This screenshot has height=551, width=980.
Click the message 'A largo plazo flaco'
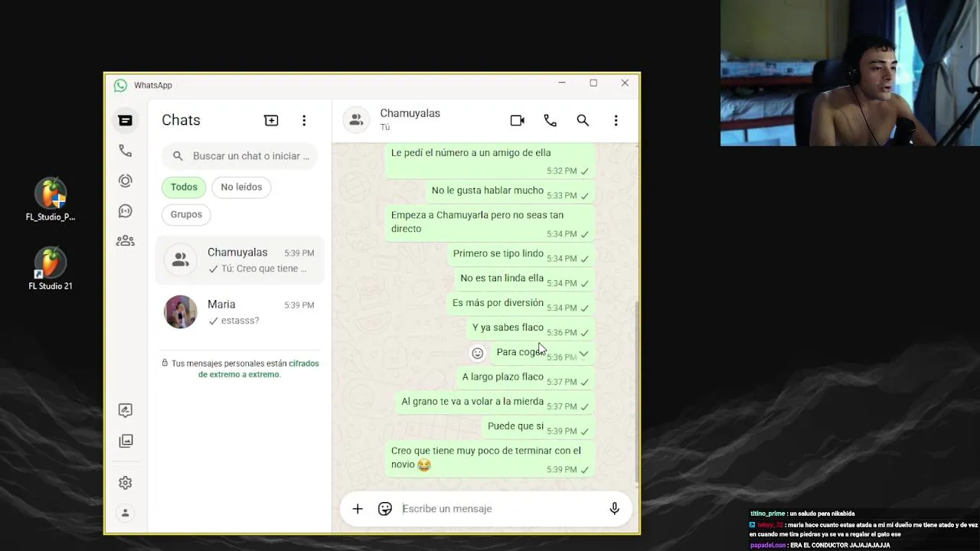click(525, 377)
